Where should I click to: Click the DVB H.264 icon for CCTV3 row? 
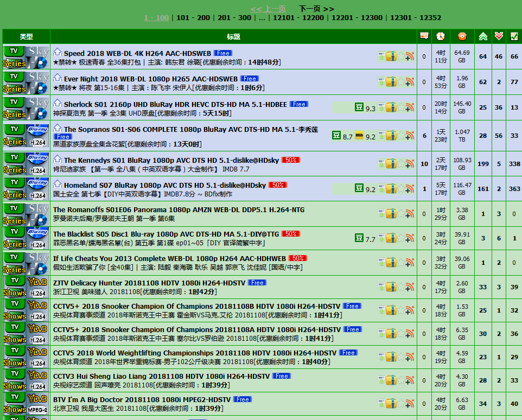(37, 380)
